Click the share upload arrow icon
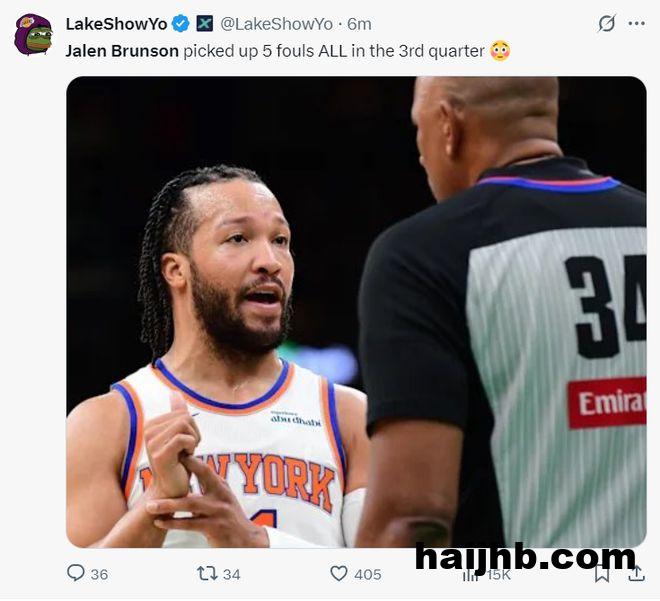 pos(636,573)
